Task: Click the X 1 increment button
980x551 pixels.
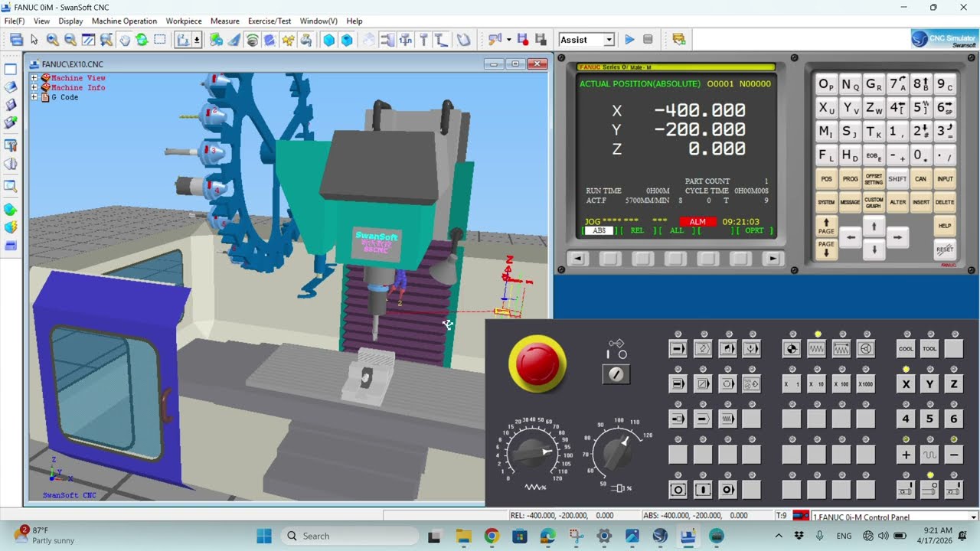Action: 792,383
